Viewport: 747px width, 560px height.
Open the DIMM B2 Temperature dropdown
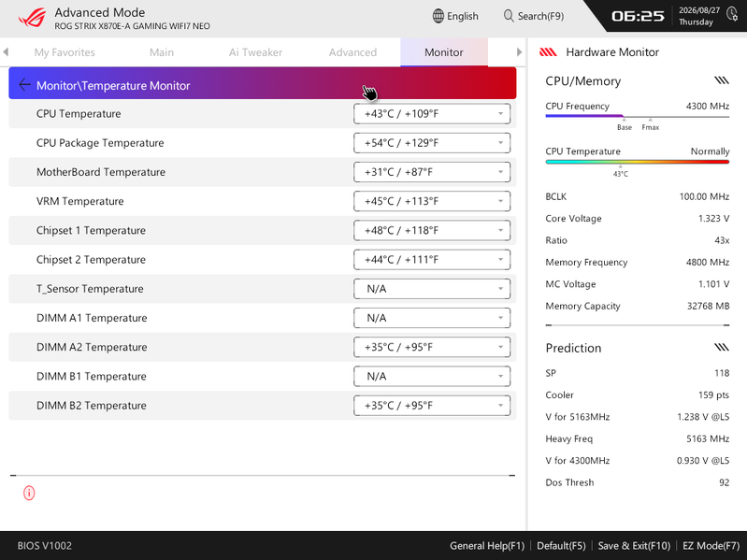(x=432, y=405)
